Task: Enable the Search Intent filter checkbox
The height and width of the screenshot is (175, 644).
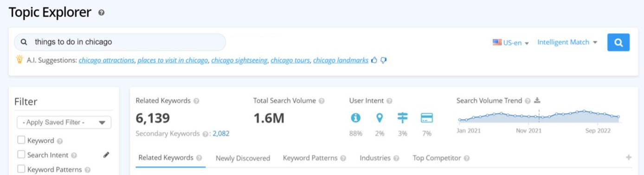Action: pyautogui.click(x=21, y=155)
